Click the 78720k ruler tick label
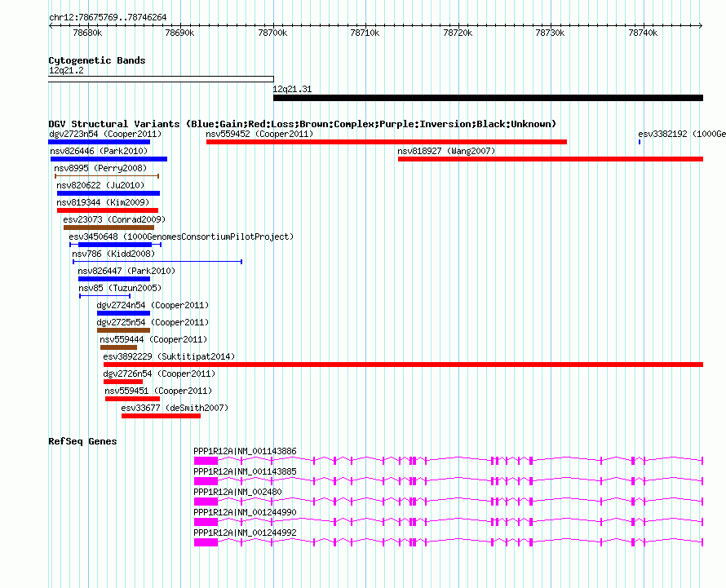Viewport: 726px width, 588px height. [458, 33]
